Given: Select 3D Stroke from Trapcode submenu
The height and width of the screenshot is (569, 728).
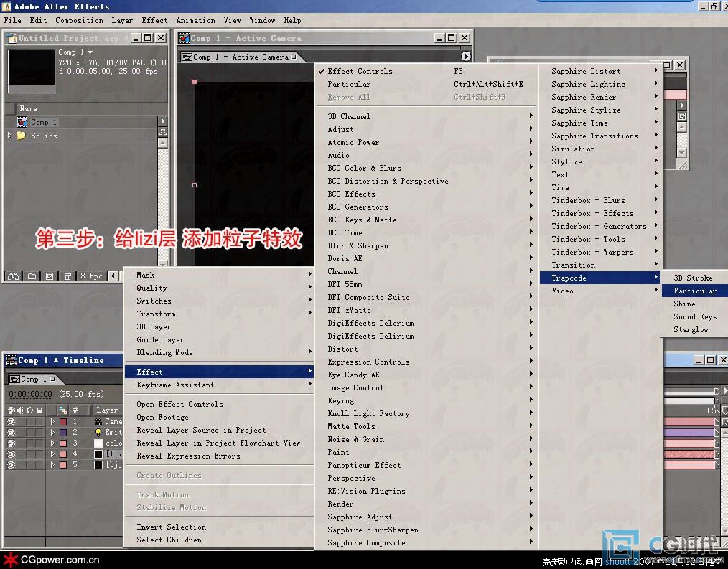Looking at the screenshot, I should point(694,278).
